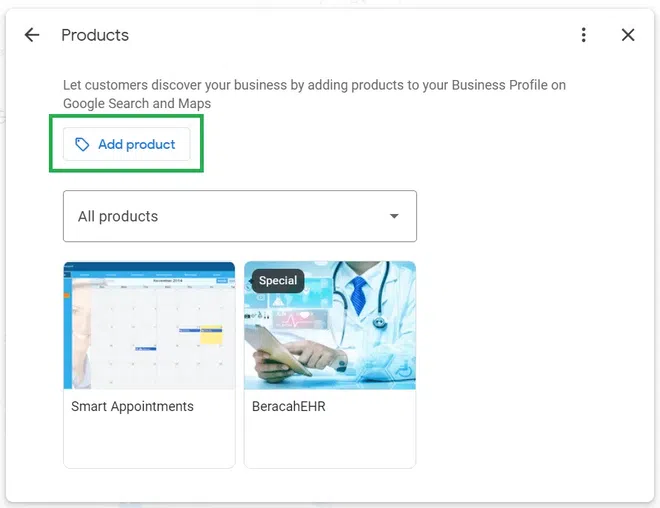Click the Special badge on BeracahEHR
This screenshot has height=508, width=660.
coord(278,281)
